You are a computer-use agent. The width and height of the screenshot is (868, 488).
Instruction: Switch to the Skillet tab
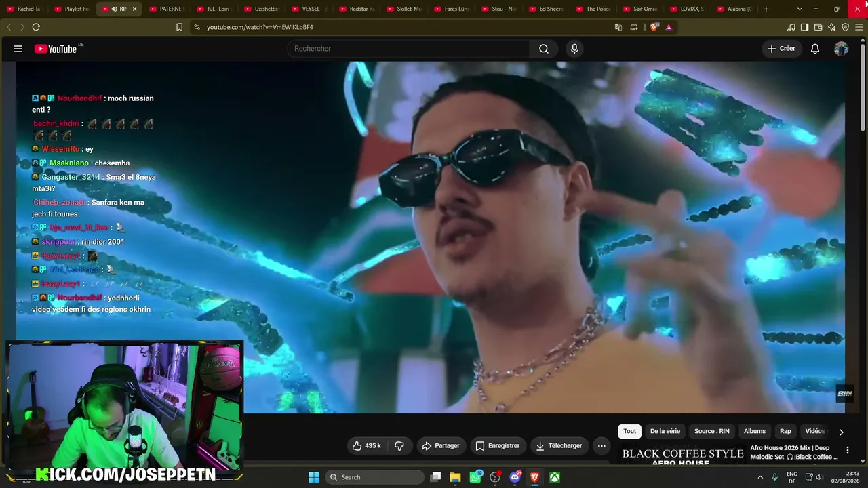tap(403, 9)
